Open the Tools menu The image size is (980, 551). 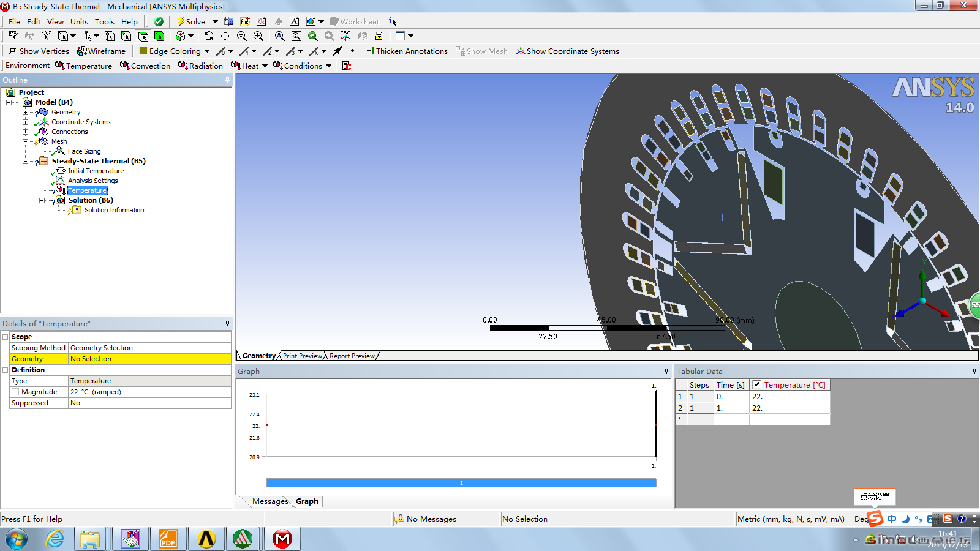tap(105, 21)
